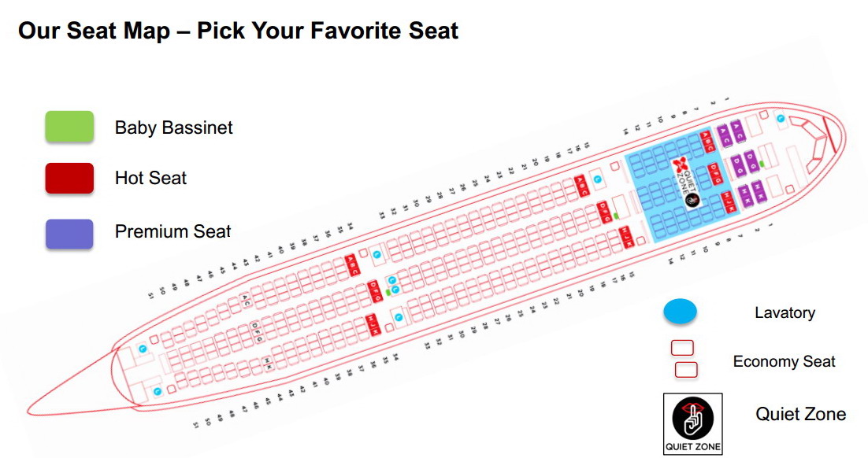868x458 pixels.
Task: Click the blue Lavatory legend oval
Action: 680,312
